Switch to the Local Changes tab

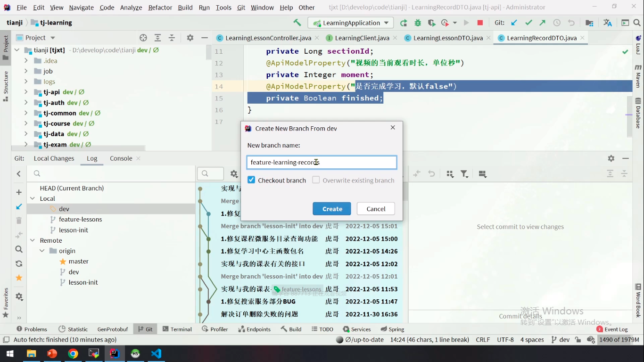54,158
